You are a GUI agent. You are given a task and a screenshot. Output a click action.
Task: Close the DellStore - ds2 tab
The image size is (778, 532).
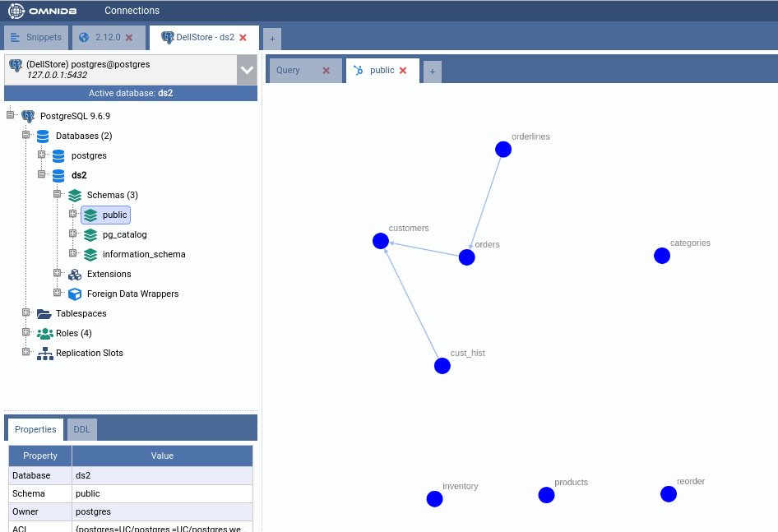coord(243,37)
